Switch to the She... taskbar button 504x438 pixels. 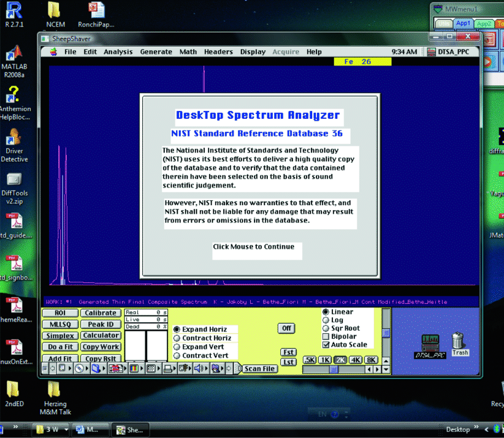tap(130, 429)
